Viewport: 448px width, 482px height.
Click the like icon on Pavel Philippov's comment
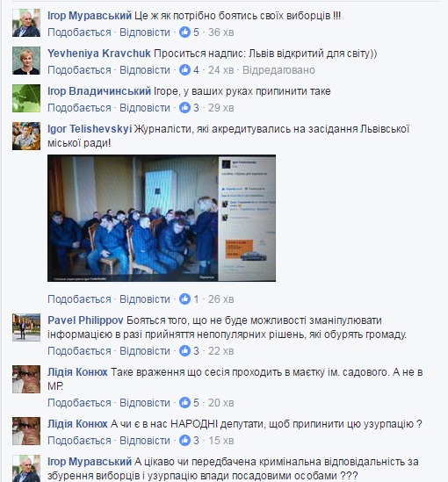184,350
